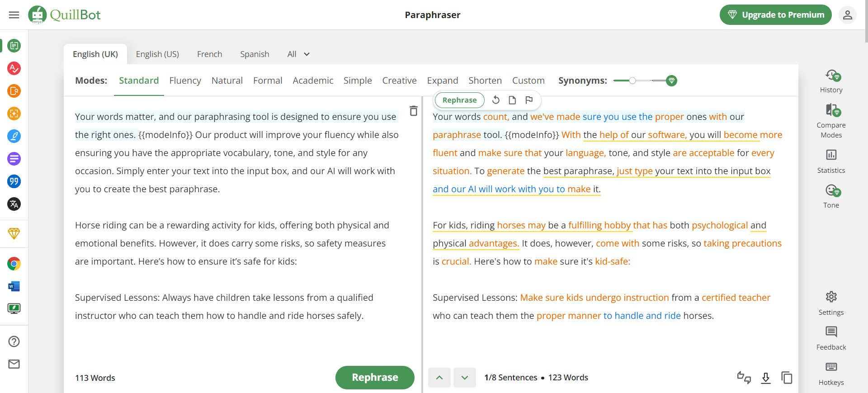Expand the All languages dropdown

point(298,54)
